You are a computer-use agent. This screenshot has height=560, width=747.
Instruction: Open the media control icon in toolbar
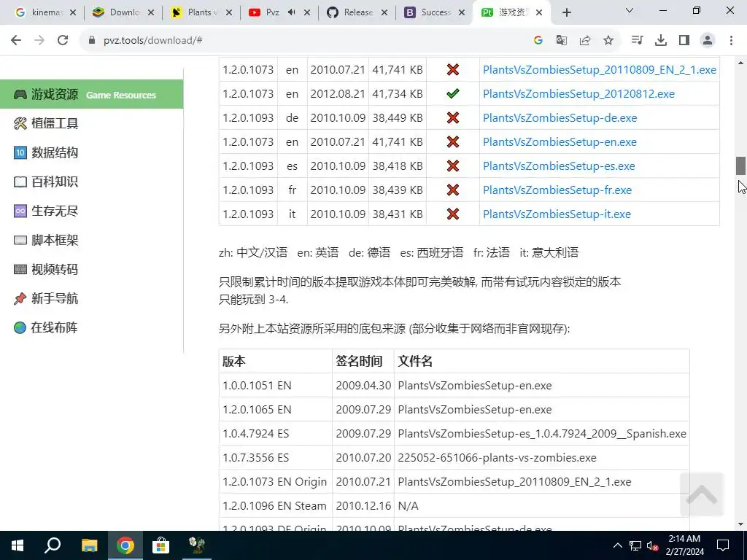637,41
